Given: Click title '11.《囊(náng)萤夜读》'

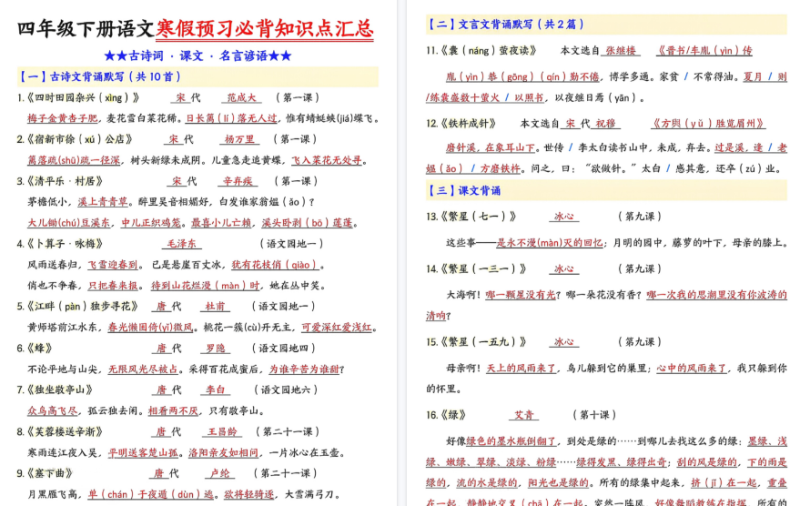Looking at the screenshot, I should [482, 50].
